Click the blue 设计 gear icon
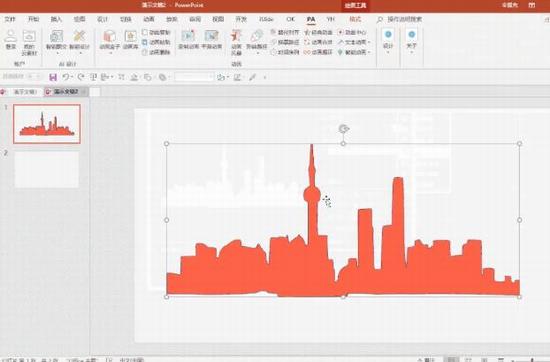550x362 pixels. pos(388,34)
